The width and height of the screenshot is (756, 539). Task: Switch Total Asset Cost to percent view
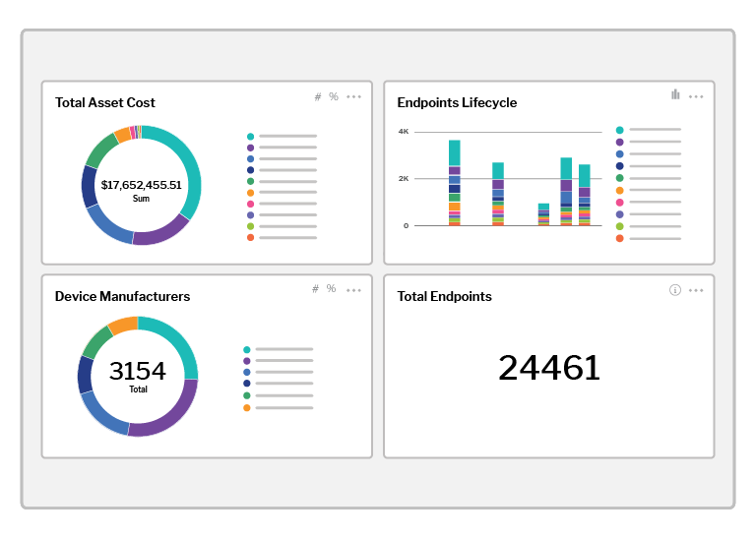pos(334,96)
